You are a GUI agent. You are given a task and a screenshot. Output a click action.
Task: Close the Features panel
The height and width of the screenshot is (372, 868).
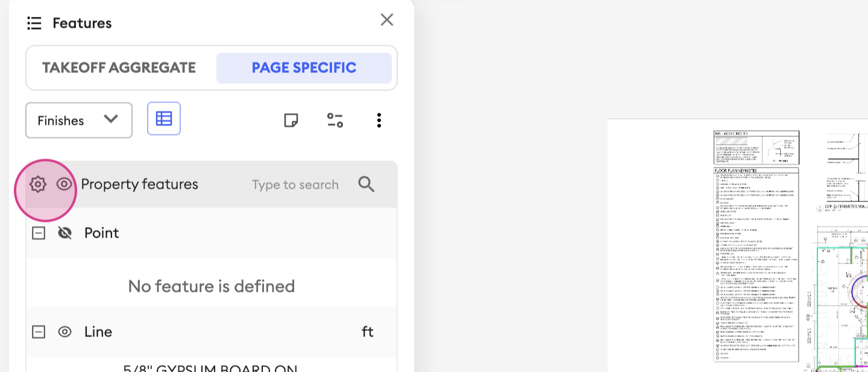[x=387, y=20]
